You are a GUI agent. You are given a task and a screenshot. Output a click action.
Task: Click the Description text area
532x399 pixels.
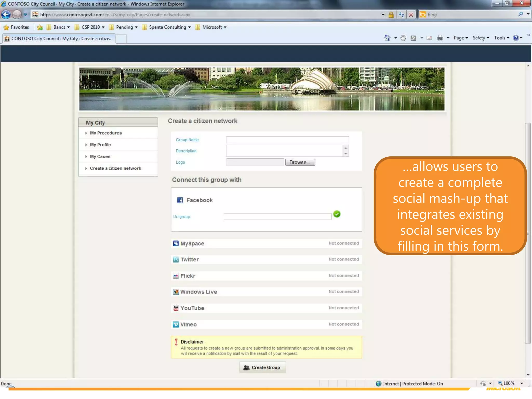pyautogui.click(x=284, y=151)
